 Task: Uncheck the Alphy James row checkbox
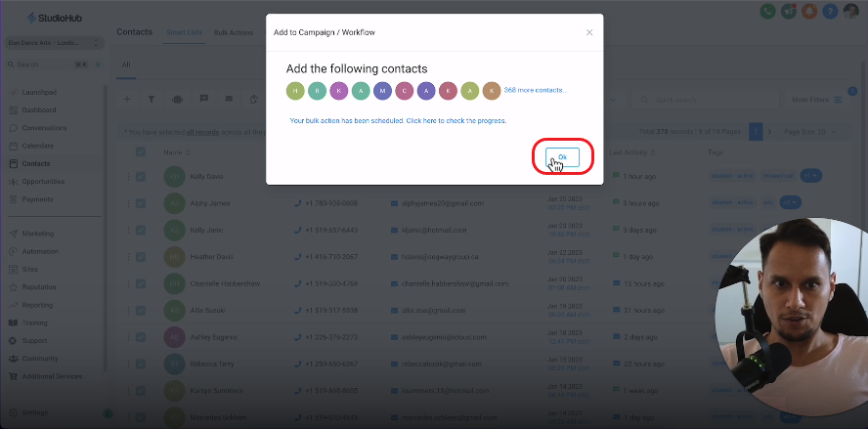[x=141, y=203]
